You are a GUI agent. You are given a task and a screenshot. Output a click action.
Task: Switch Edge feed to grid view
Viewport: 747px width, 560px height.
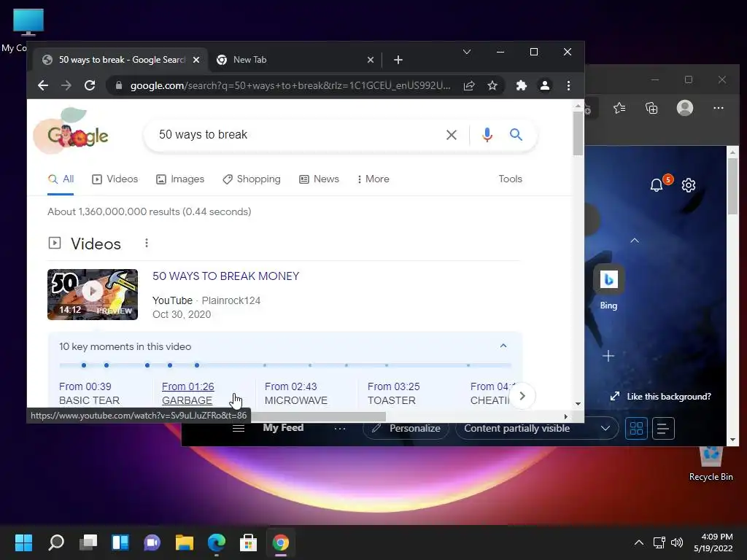click(636, 428)
